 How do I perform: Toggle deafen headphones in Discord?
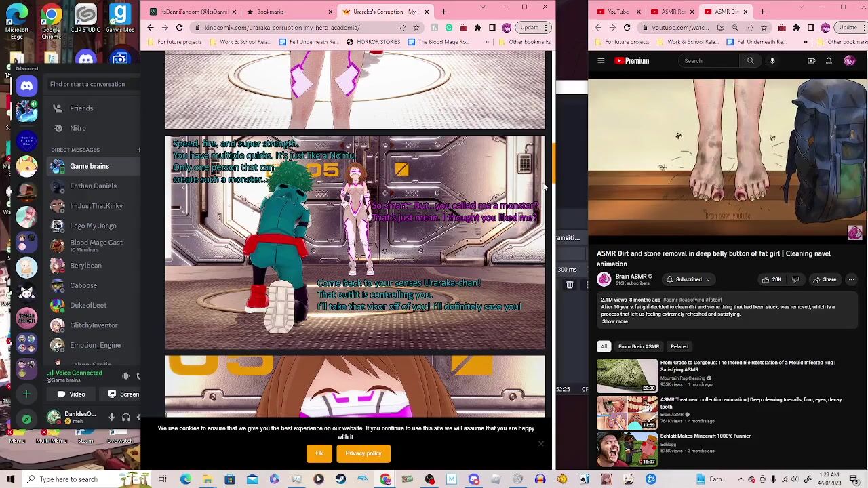[125, 418]
